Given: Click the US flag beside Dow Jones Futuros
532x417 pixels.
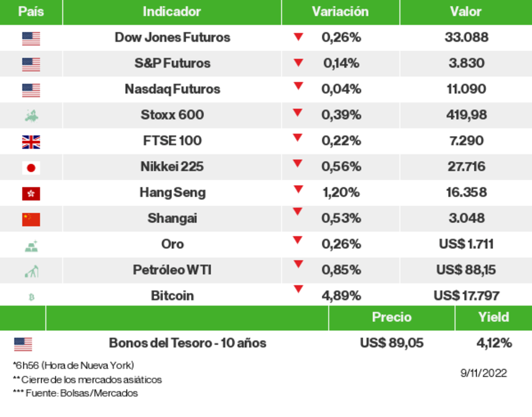Looking at the screenshot, I should [31, 38].
